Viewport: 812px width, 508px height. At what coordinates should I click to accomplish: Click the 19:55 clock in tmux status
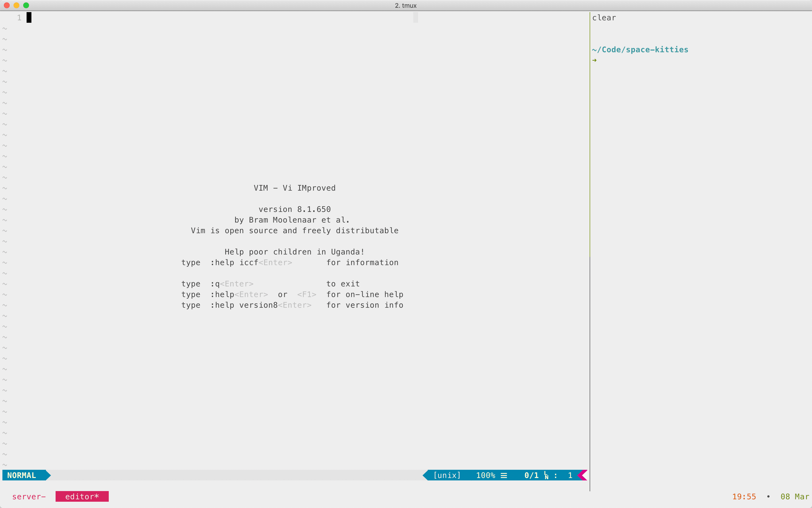click(744, 497)
